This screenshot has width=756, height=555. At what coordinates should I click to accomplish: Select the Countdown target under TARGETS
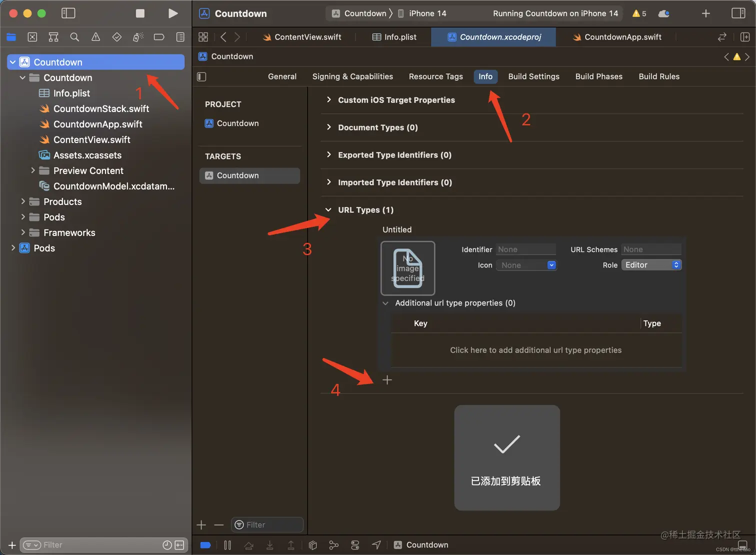point(250,175)
